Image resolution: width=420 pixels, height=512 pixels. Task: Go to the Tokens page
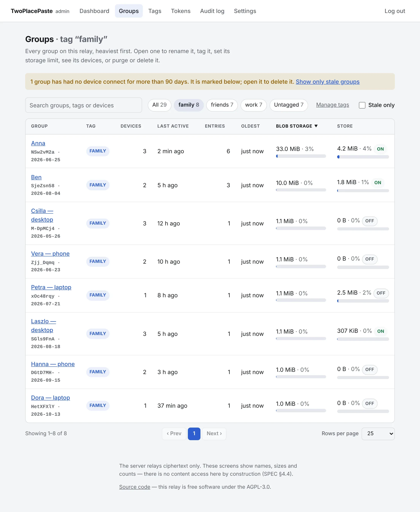[x=180, y=11]
